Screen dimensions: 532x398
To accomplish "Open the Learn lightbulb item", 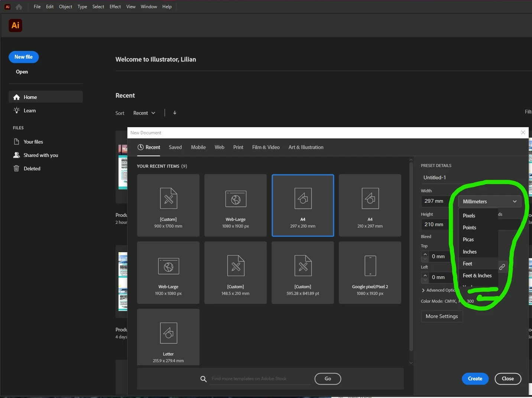I will pyautogui.click(x=16, y=110).
